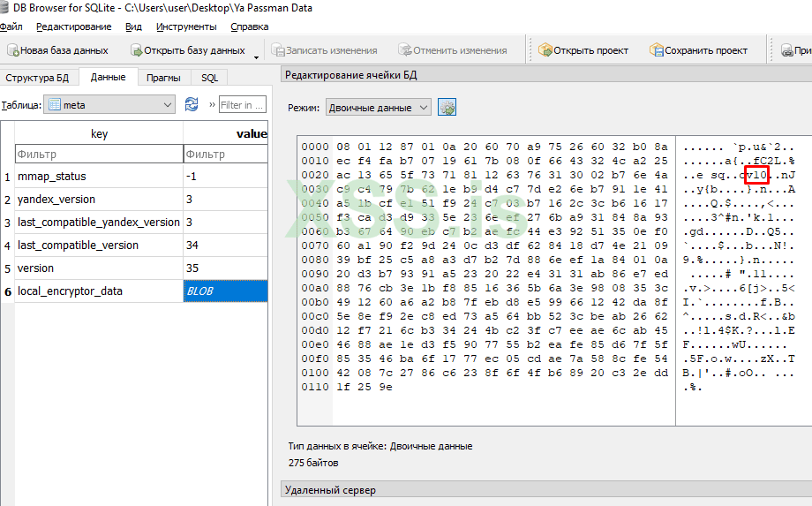This screenshot has height=506, width=812.
Task: Click hex offset 0000 in the binary viewer
Action: click(315, 147)
